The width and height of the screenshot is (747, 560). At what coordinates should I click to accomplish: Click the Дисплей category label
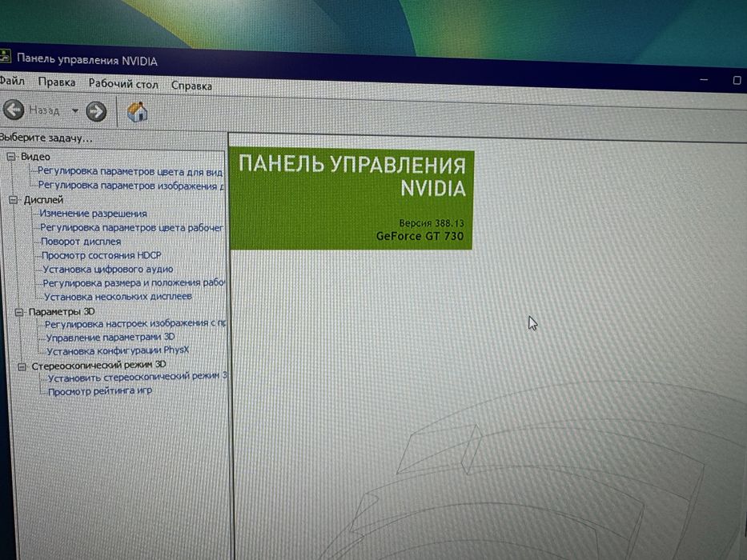43,199
